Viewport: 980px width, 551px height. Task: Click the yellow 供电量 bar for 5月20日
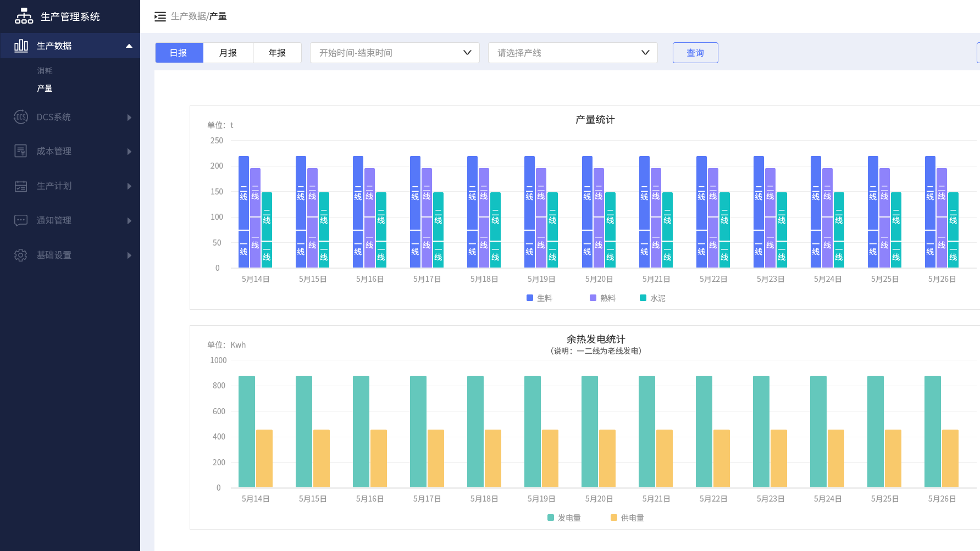[607, 459]
